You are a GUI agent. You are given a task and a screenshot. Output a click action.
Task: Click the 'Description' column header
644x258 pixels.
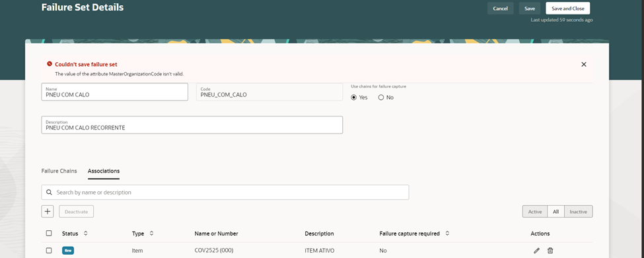click(x=319, y=234)
